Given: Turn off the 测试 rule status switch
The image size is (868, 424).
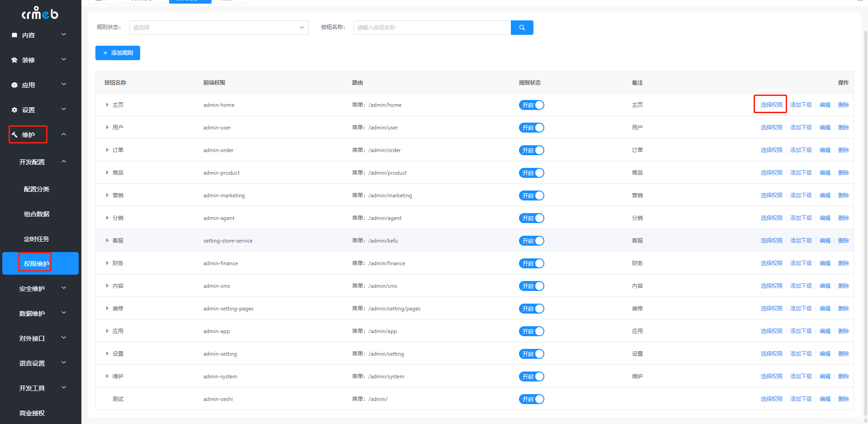Looking at the screenshot, I should pyautogui.click(x=531, y=399).
